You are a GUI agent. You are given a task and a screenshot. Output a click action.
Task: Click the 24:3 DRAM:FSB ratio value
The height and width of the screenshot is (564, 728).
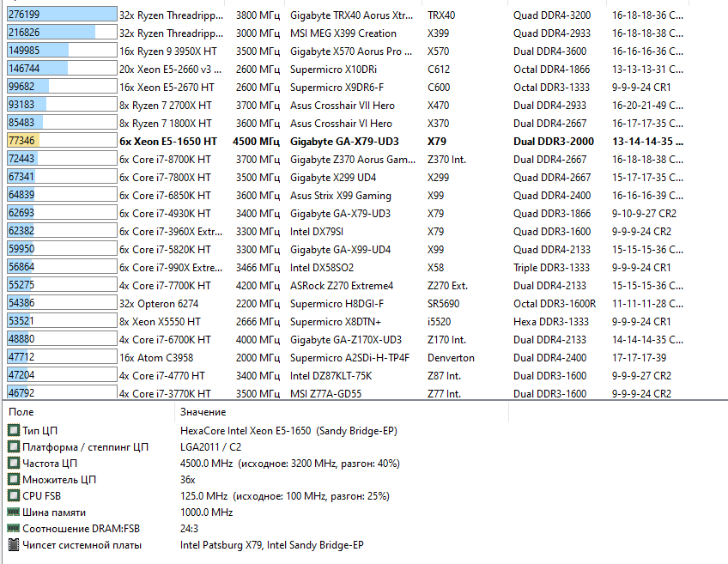189,528
